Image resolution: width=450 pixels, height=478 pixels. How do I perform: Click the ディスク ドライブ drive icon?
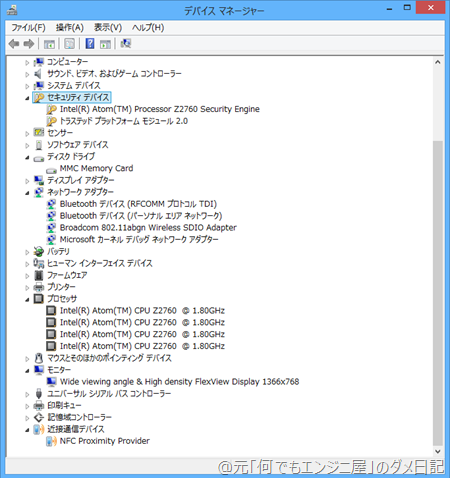tap(39, 159)
